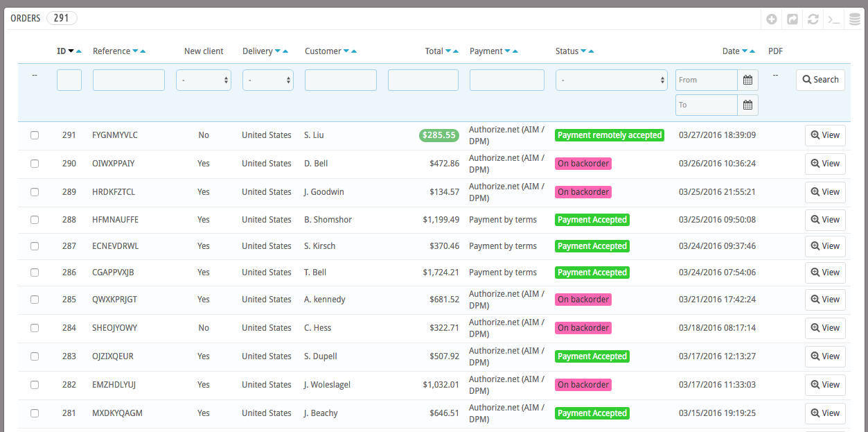868x432 pixels.
Task: View order 284 by C. Hess
Action: click(825, 328)
